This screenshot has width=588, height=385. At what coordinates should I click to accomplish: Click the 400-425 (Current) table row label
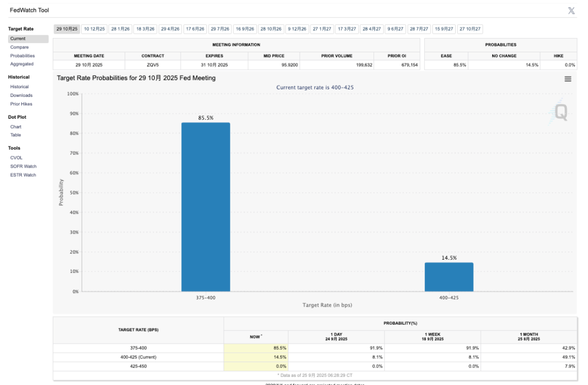pyautogui.click(x=138, y=357)
